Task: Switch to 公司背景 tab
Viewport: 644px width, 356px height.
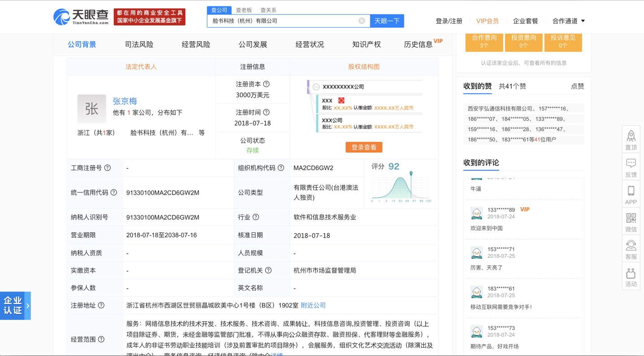Action: point(82,44)
